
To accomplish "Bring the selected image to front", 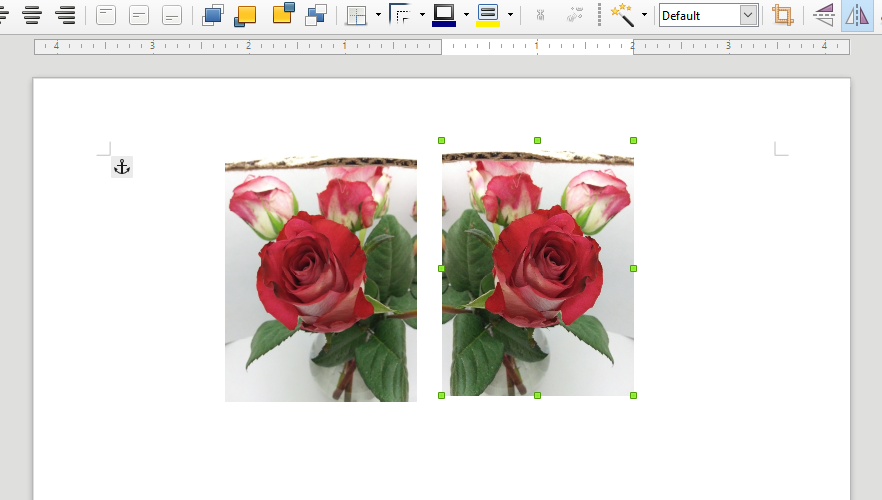I will (213, 15).
